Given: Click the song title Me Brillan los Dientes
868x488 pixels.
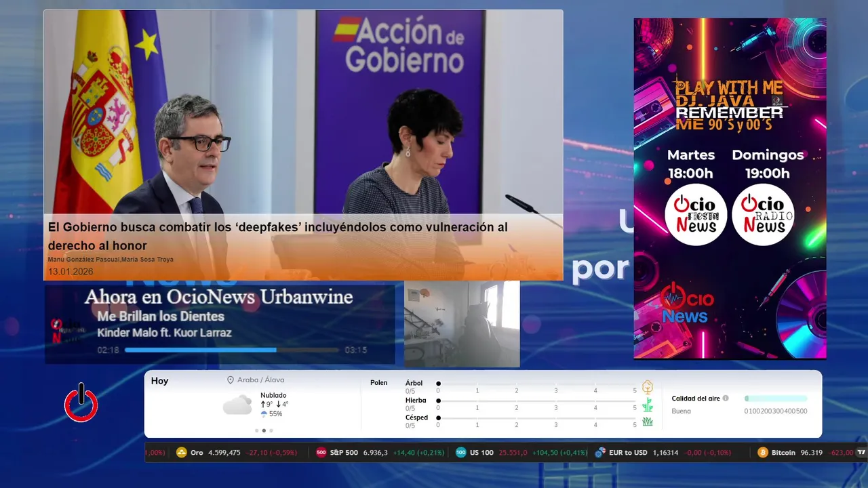Looking at the screenshot, I should point(161,317).
